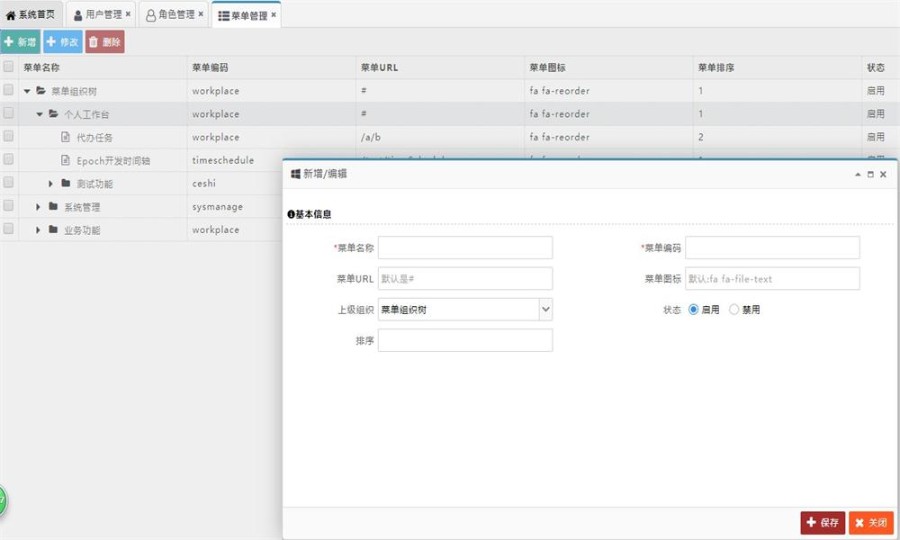The height and width of the screenshot is (540, 900).
Task: Collapse the 个人工作台 tree node
Action: click(40, 114)
